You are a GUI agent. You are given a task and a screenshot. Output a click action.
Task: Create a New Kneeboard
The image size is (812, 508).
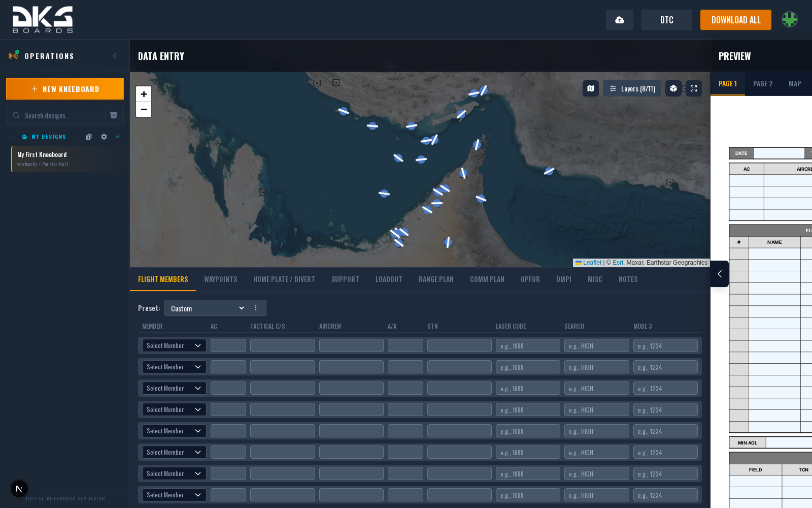[x=65, y=89]
